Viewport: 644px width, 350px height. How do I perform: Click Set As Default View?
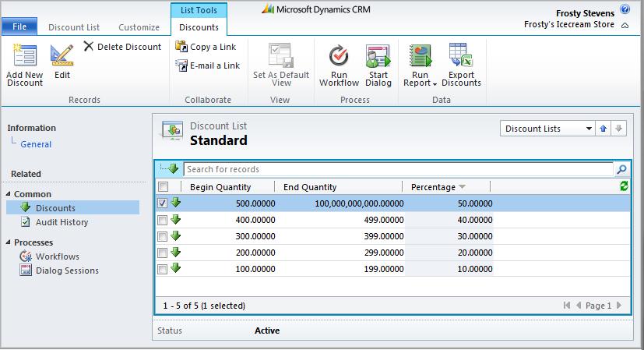[x=281, y=65]
